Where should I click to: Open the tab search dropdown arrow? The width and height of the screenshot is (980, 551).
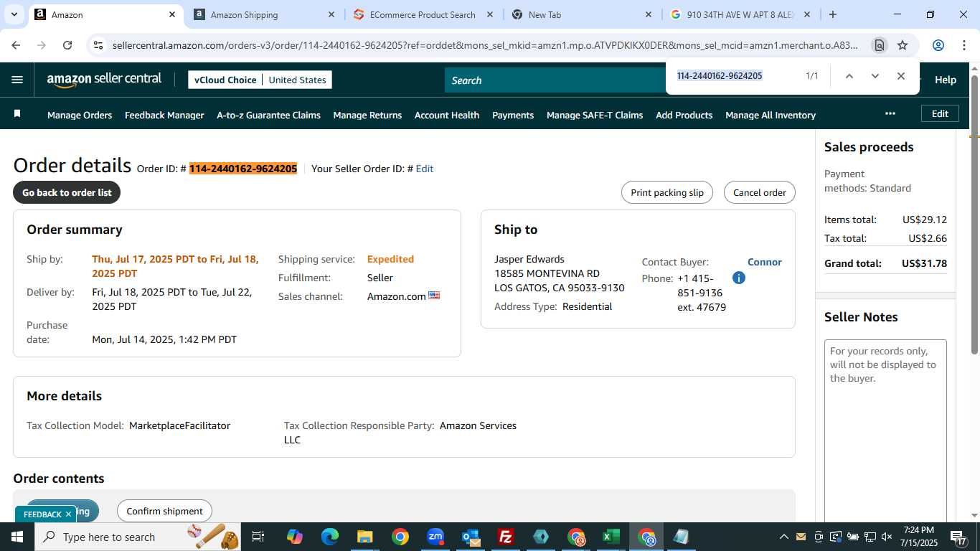14,14
